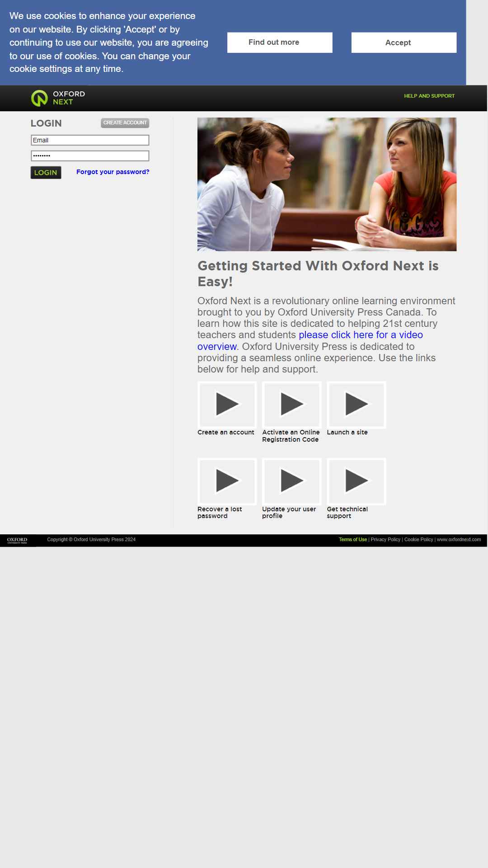Screen dimensions: 488x868
Task: Click the 'Recover a lost password' caption
Action: click(x=220, y=512)
